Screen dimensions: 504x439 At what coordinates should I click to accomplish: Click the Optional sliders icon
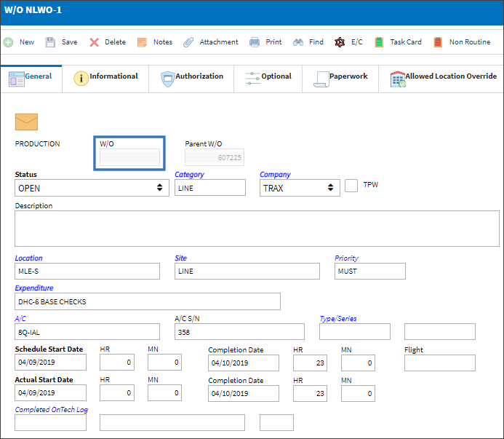[252, 78]
